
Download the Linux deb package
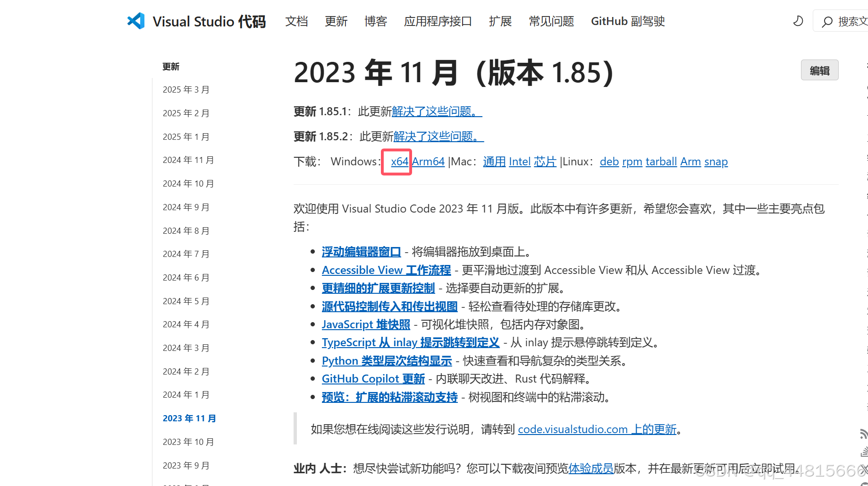609,162
